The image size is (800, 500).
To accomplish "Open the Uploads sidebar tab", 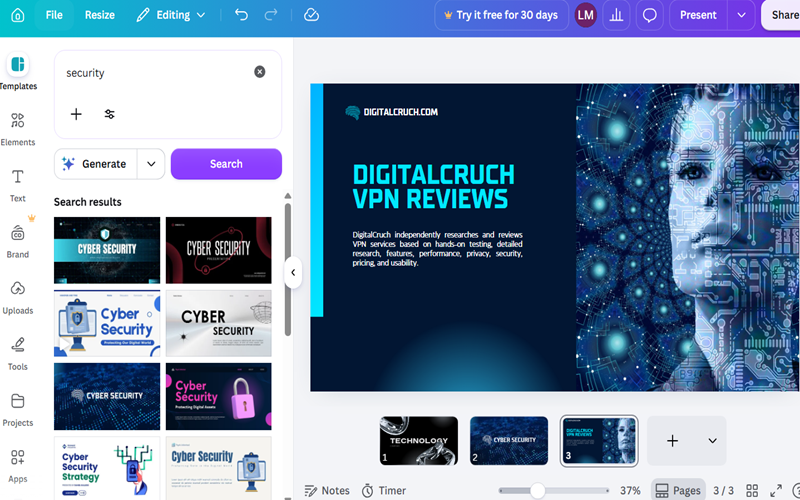I will 18,297.
